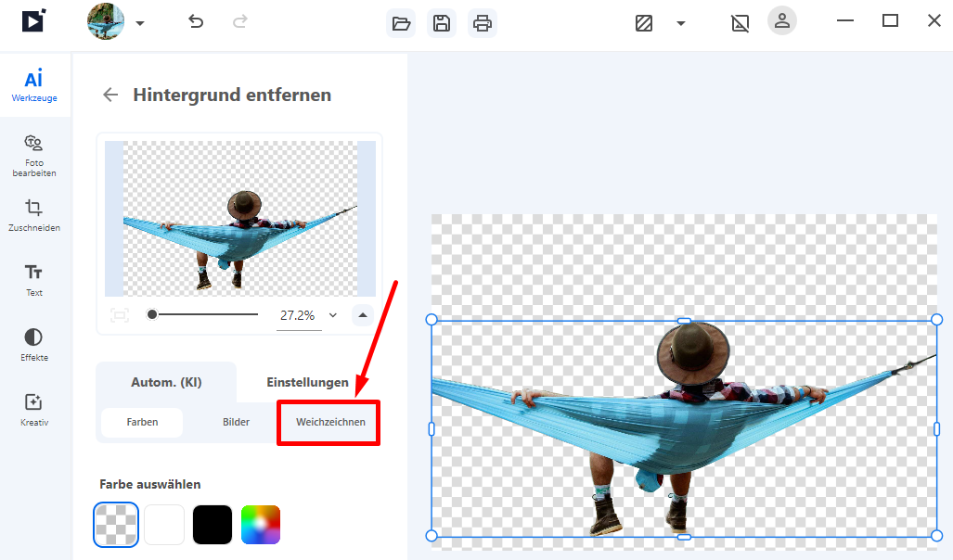
Task: Open the Effekte panel
Action: (x=34, y=345)
